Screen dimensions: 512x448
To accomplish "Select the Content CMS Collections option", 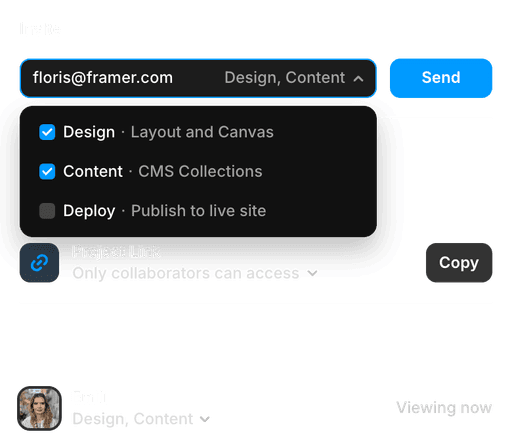I will [198, 171].
